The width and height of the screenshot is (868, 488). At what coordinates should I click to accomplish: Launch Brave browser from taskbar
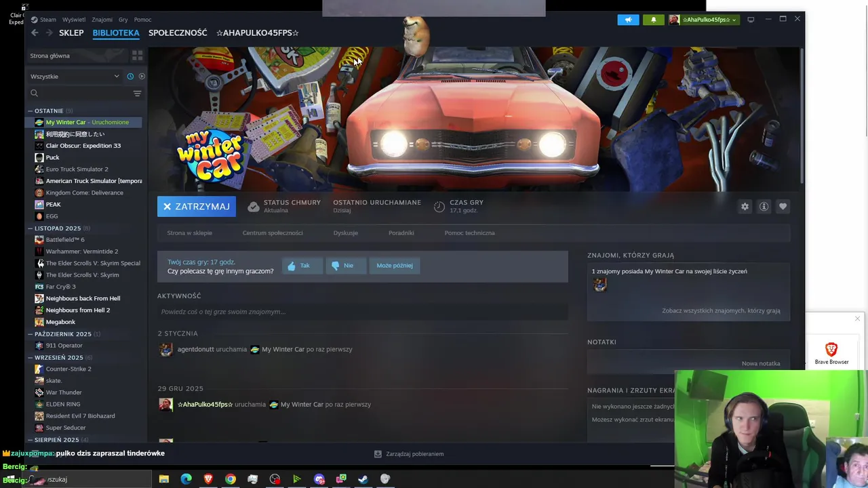208,479
